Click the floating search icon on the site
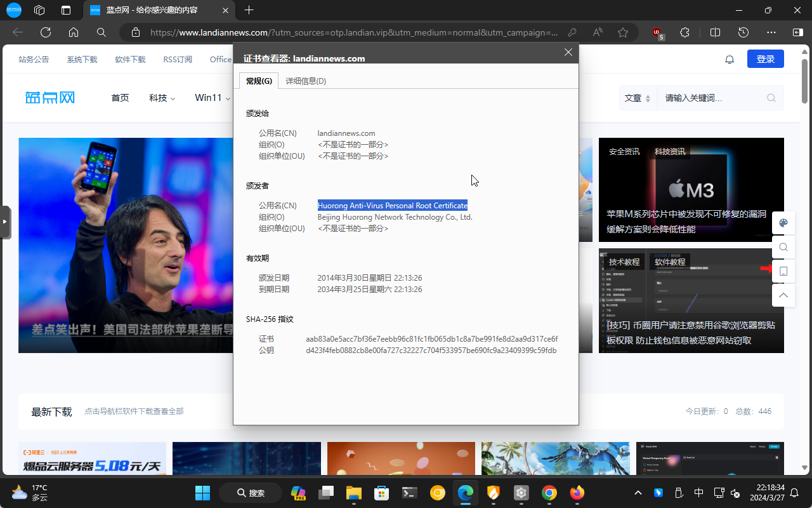 (x=783, y=247)
